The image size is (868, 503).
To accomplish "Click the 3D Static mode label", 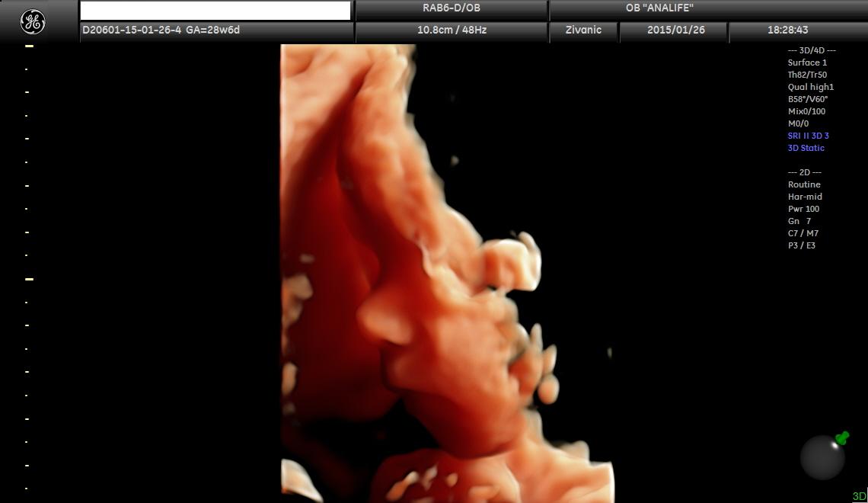I will click(806, 148).
